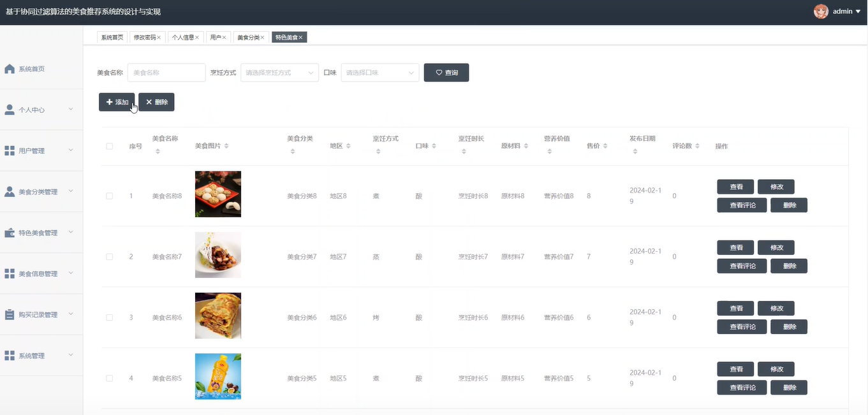Close the 美食分类 tab via its X

pos(263,38)
